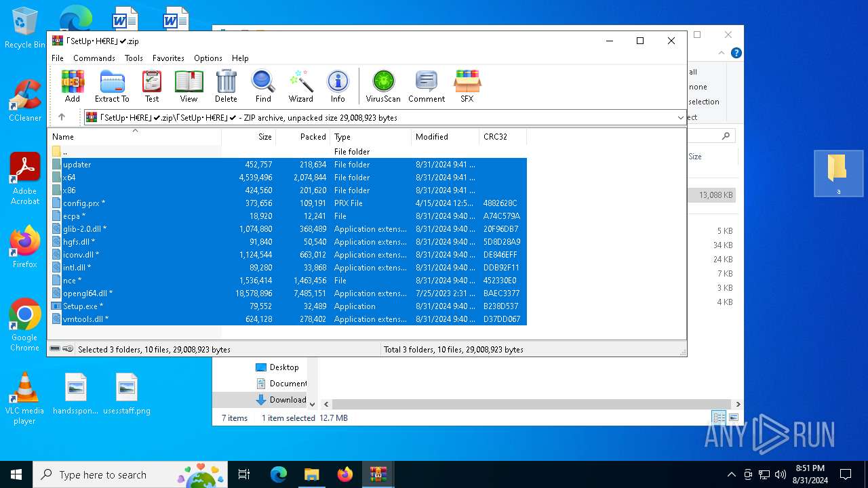Run VirusScan on the archive

click(x=383, y=86)
